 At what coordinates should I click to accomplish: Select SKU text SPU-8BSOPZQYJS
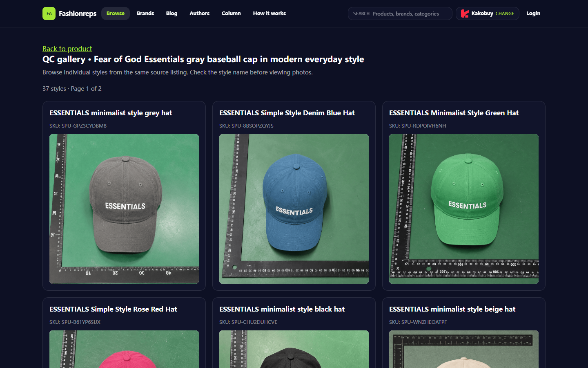click(252, 126)
